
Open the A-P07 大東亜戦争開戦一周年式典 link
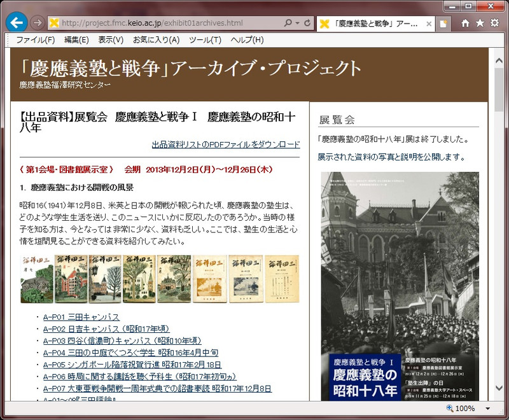[157, 389]
